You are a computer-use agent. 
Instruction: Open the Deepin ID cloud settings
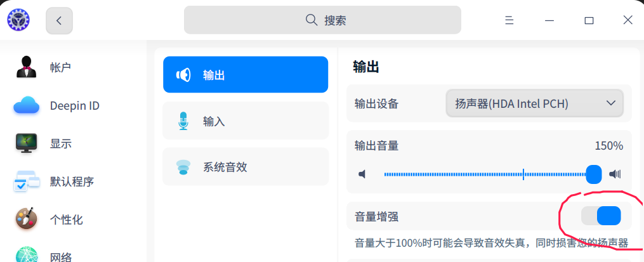pyautogui.click(x=74, y=106)
